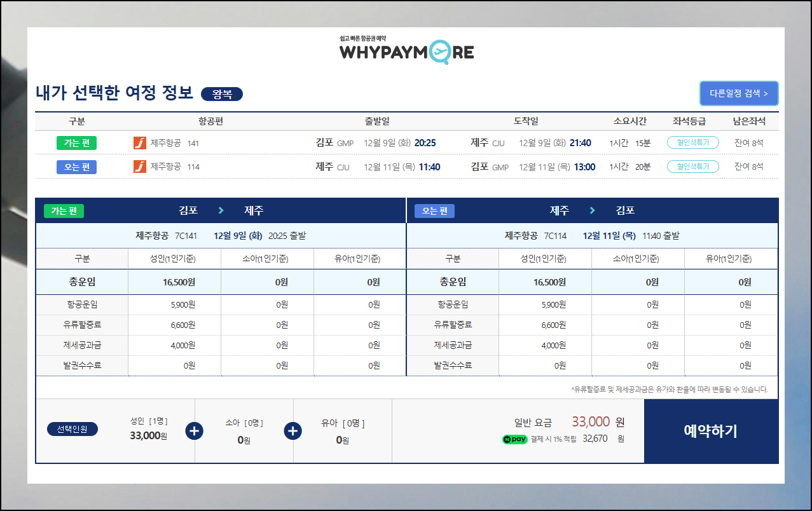Click the 가는 편 tag in fare table header
Viewport: 812px width, 511px height.
pyautogui.click(x=64, y=211)
